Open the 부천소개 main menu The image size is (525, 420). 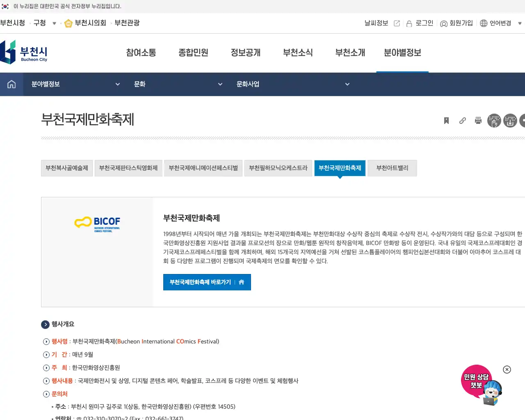(x=350, y=52)
